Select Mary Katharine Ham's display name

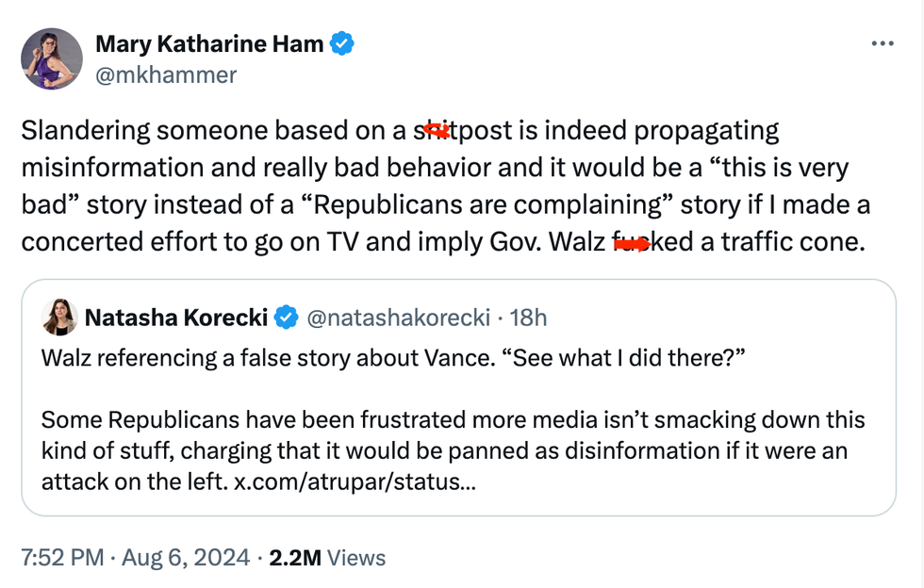click(209, 41)
